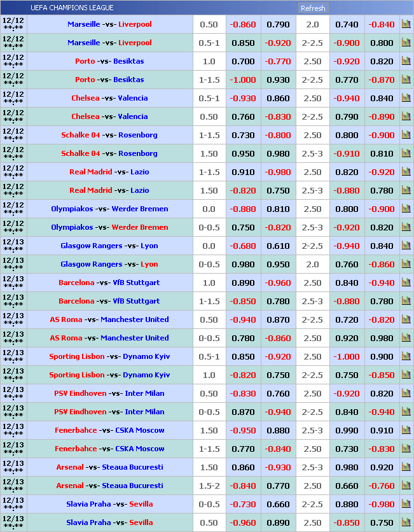This screenshot has width=414, height=532.
Task: Click PSV Eindhoven in the 0-0.5 handicap row
Action: coord(80,412)
